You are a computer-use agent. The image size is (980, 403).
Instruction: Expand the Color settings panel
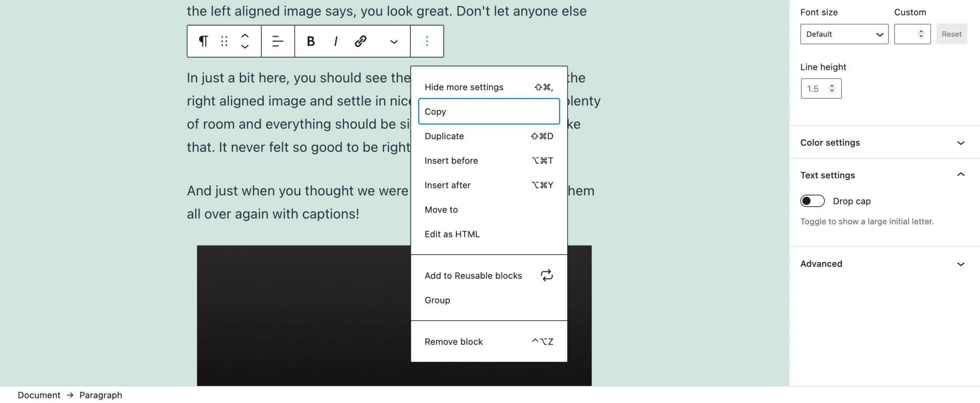coord(884,143)
